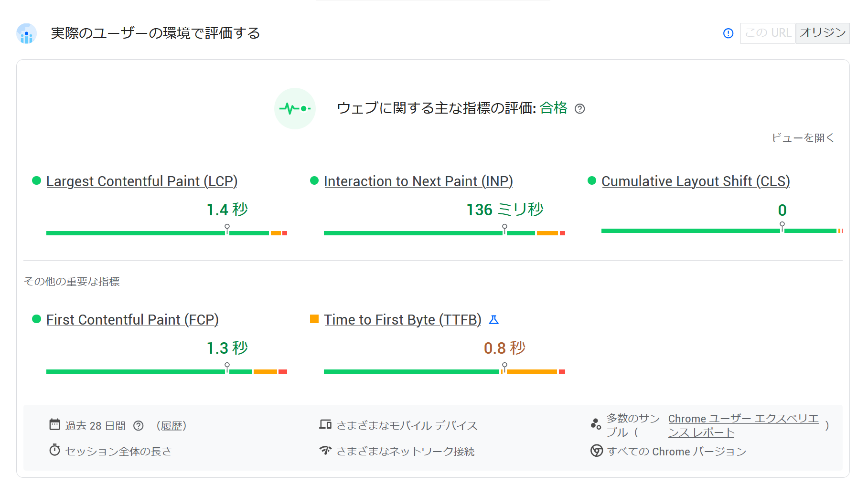Select the オリジン tab
The height and width of the screenshot is (495, 868).
[822, 33]
